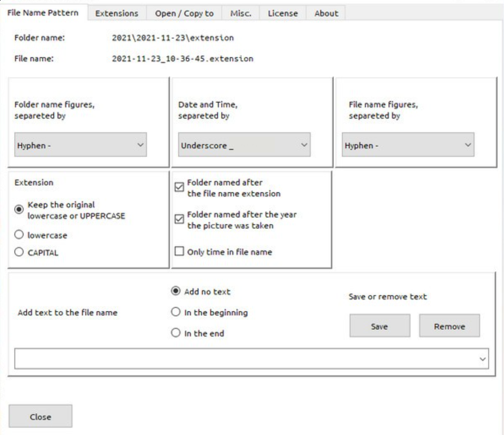Viewport: 504px width, 435px height.
Task: Select CAPITAL extension option
Action: [x=19, y=252]
